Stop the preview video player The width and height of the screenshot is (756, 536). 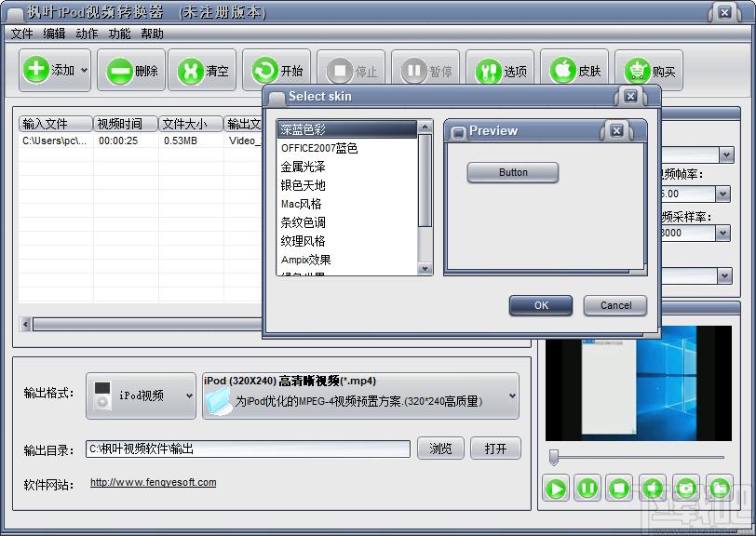pos(619,489)
